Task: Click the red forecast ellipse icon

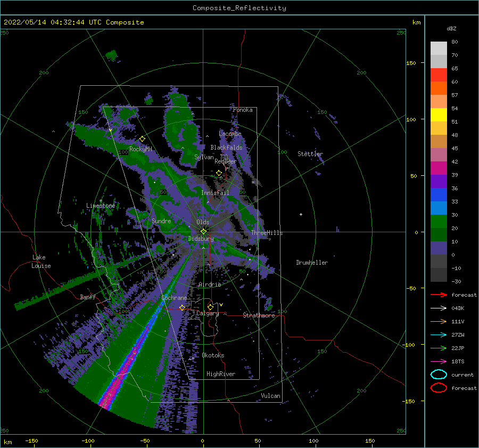Action: pyautogui.click(x=439, y=388)
